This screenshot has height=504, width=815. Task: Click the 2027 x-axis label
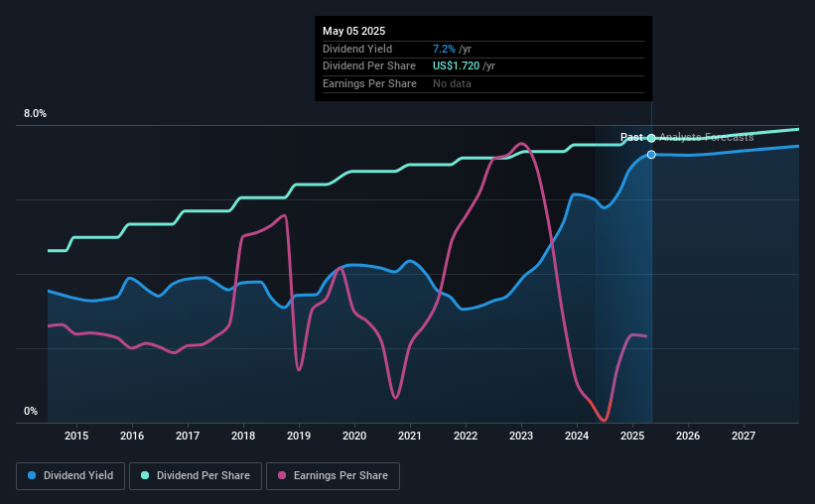pyautogui.click(x=744, y=436)
